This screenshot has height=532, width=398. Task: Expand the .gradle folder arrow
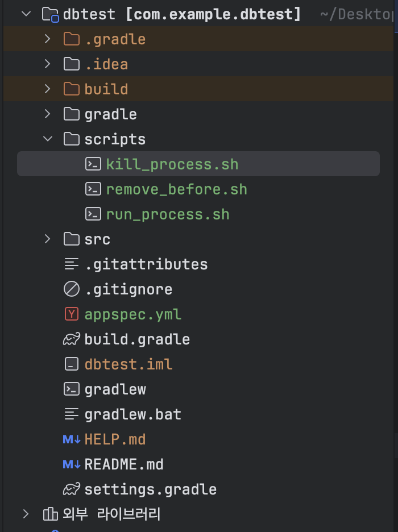[x=48, y=39]
